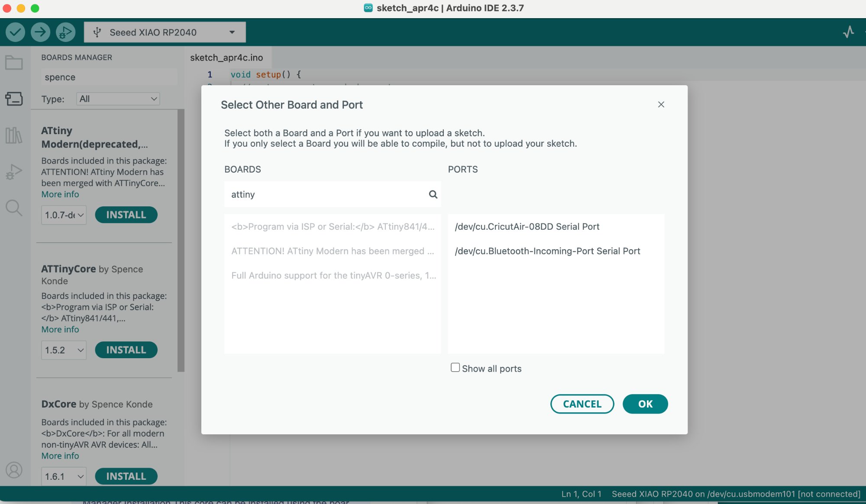
Task: Switch to the sketch_apr4c.ino tab
Action: (x=226, y=58)
